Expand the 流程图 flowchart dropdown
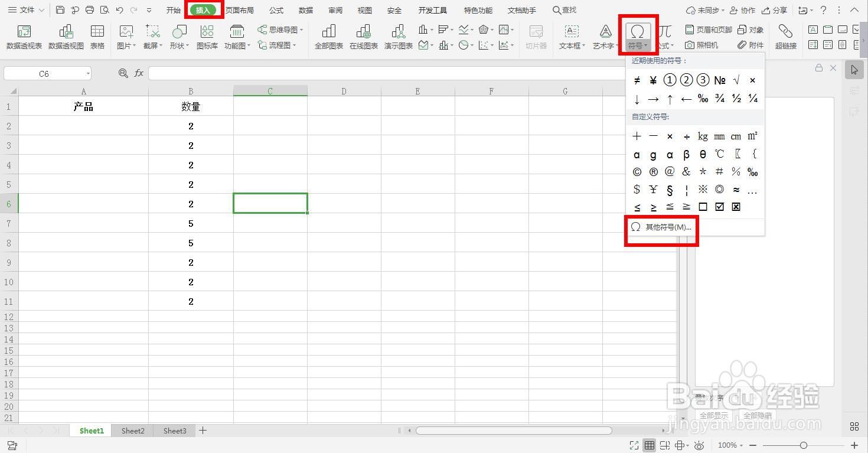Viewport: 868px width, 453px height. (277, 45)
